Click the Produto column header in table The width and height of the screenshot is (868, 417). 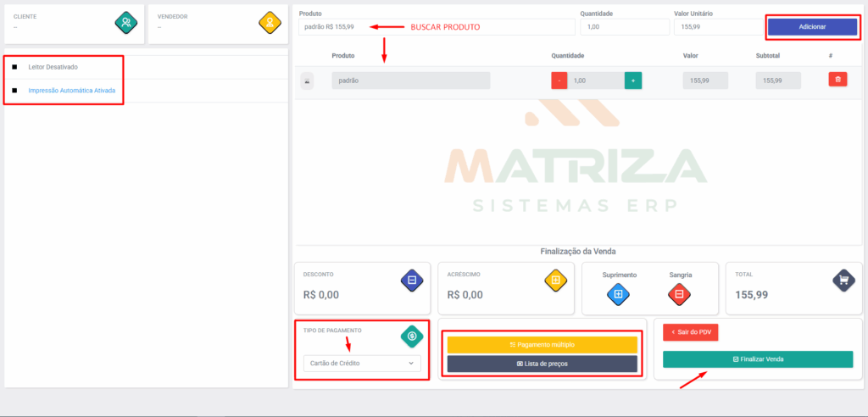(343, 55)
